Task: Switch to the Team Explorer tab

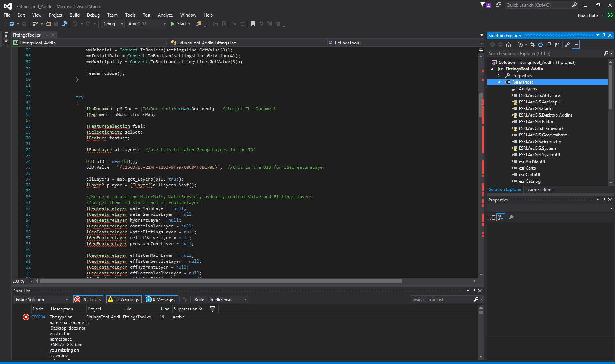Action: point(539,190)
